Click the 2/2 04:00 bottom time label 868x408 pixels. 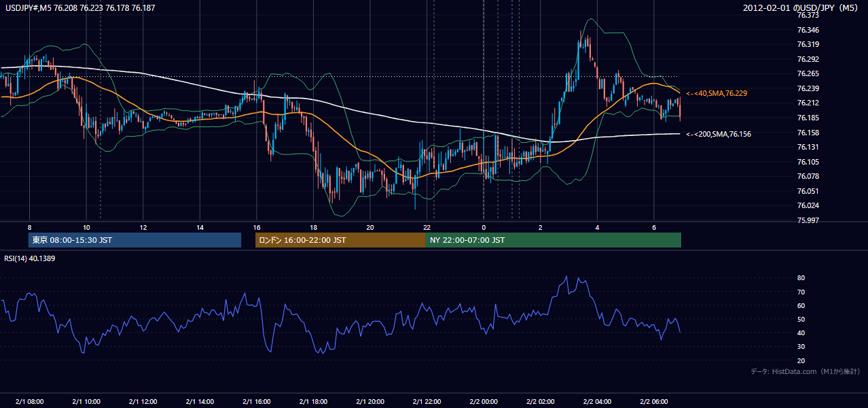click(x=597, y=401)
